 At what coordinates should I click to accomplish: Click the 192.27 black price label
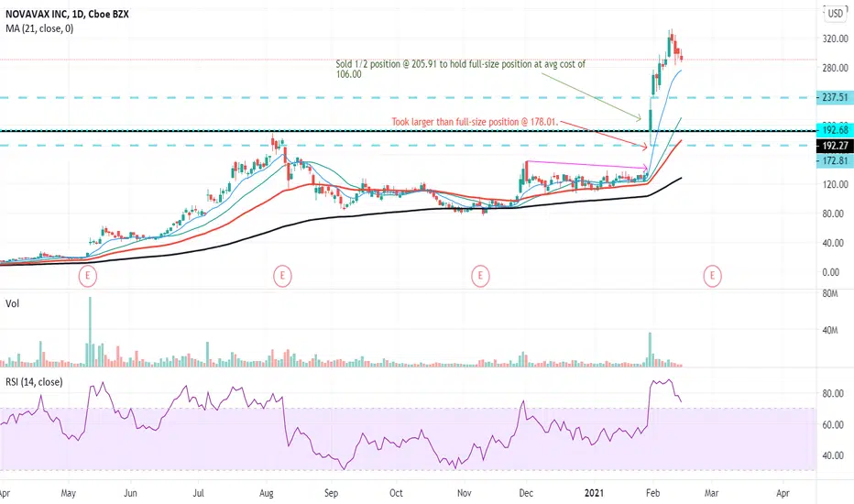click(x=835, y=146)
